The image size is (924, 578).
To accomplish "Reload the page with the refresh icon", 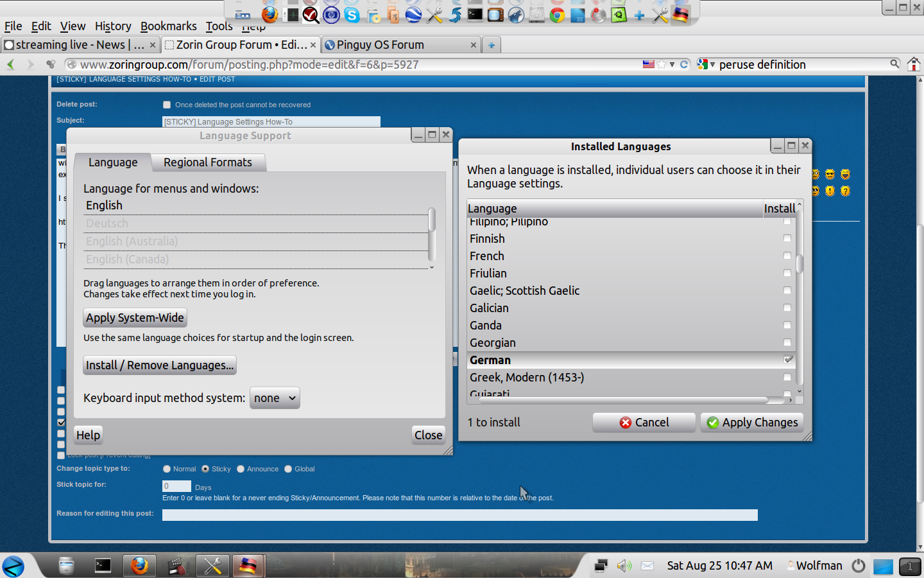I will tap(684, 64).
